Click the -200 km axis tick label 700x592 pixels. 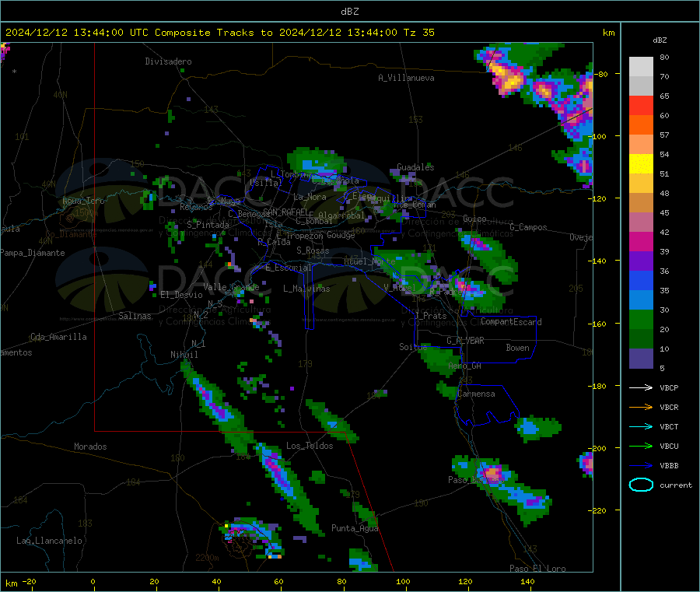597,448
